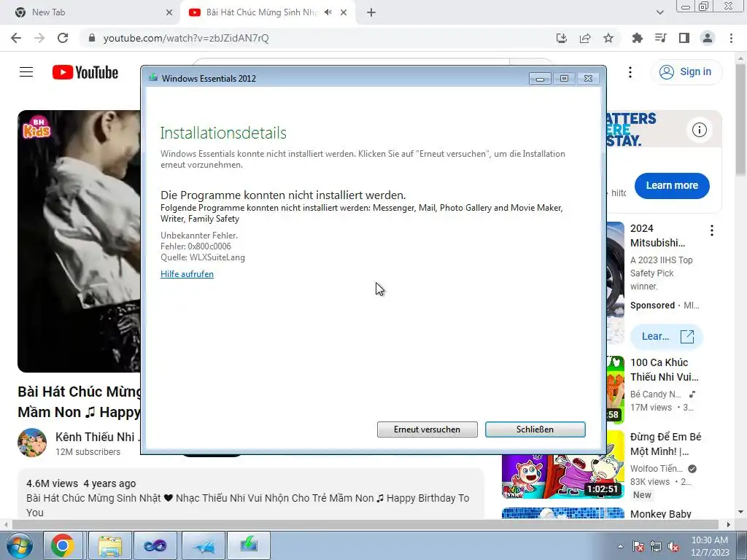This screenshot has height=560, width=747.
Task: Open the Đừng Để Em Bé Một Mình video
Action: click(665, 444)
